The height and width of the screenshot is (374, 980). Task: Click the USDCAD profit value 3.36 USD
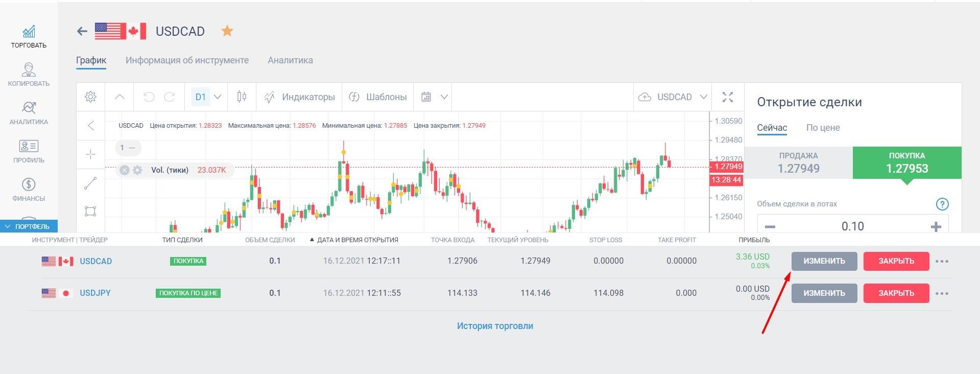click(752, 257)
